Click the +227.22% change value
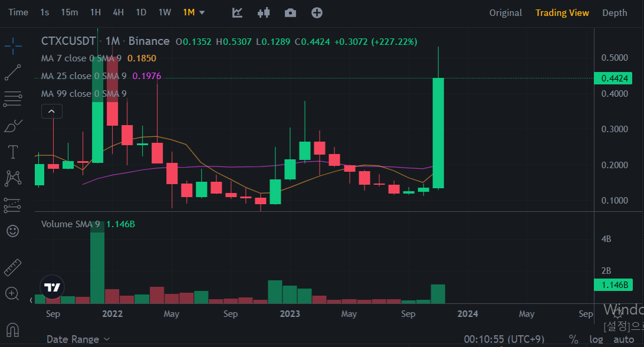The height and width of the screenshot is (347, 644). [x=394, y=41]
